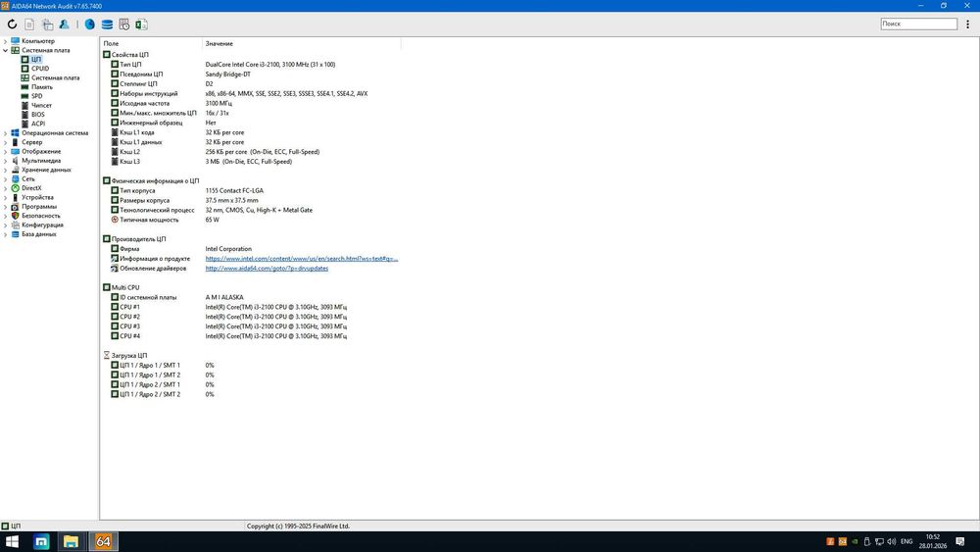This screenshot has height=552, width=980.
Task: Click in the Поиск search field
Action: coord(919,24)
